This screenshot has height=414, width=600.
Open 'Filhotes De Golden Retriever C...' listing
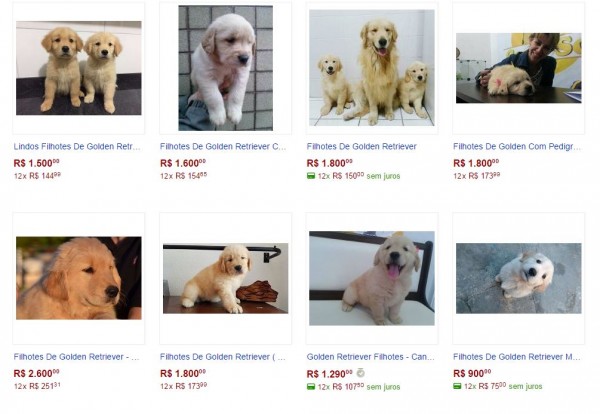tap(223, 147)
